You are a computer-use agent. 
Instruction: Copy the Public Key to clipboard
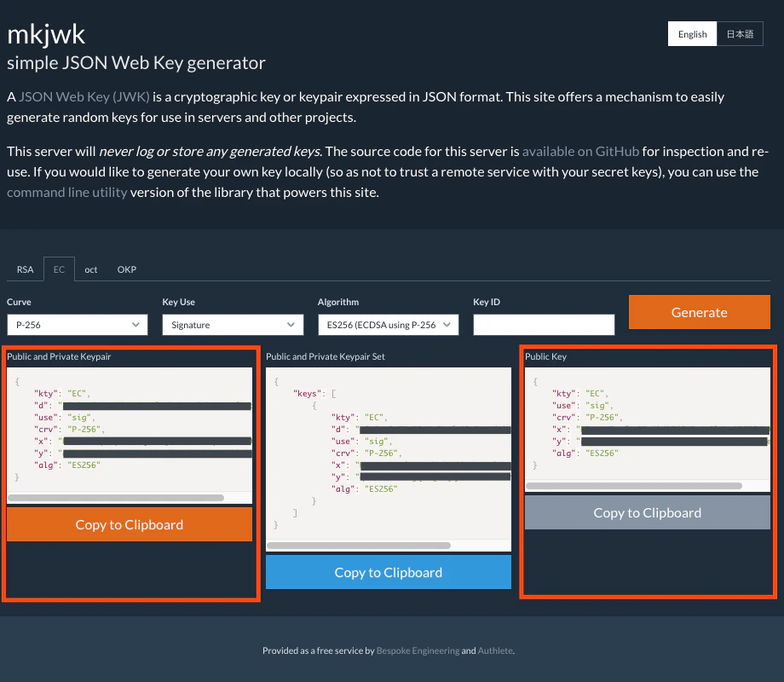coord(647,512)
